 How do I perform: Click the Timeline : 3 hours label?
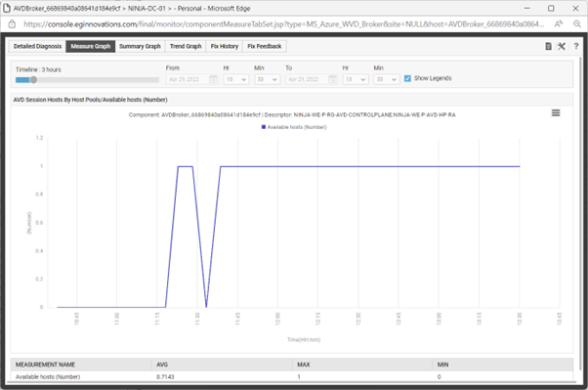pos(38,69)
